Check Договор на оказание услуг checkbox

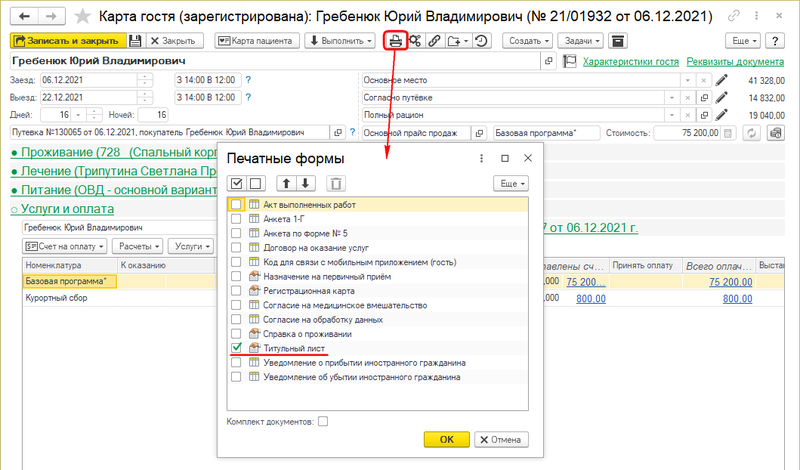pos(236,248)
